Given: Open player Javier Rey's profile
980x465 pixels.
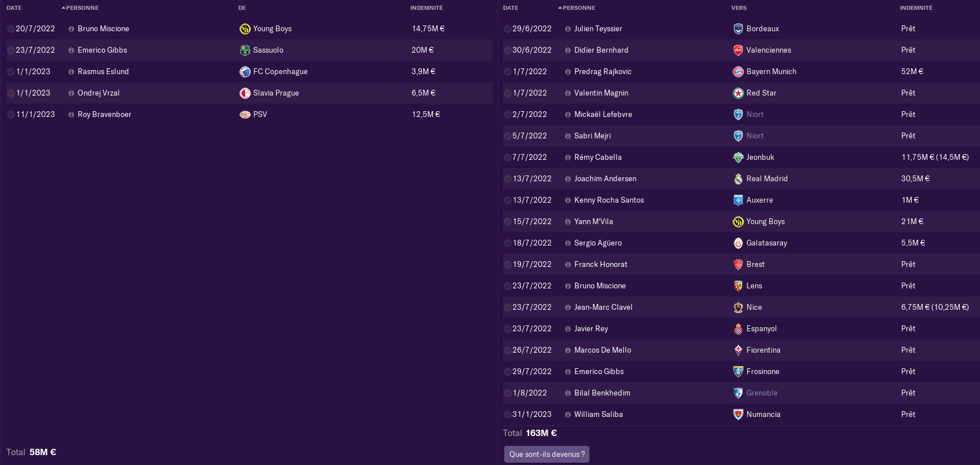Looking at the screenshot, I should [591, 329].
